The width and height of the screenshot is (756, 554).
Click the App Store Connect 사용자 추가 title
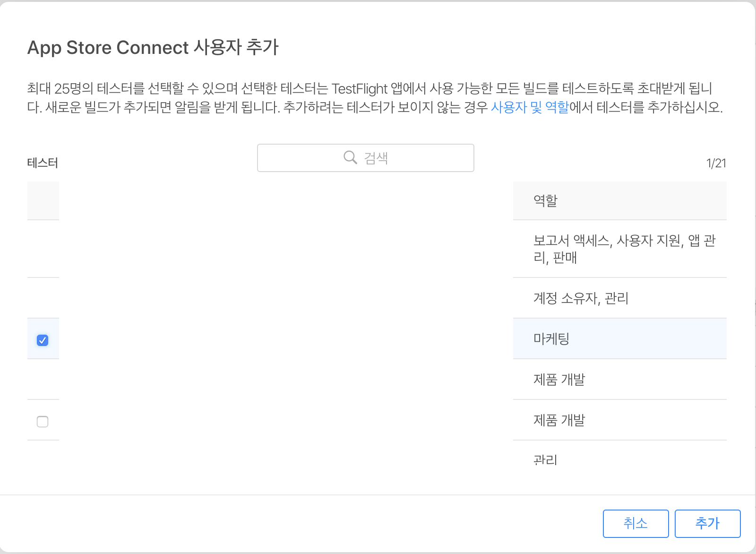(x=153, y=47)
